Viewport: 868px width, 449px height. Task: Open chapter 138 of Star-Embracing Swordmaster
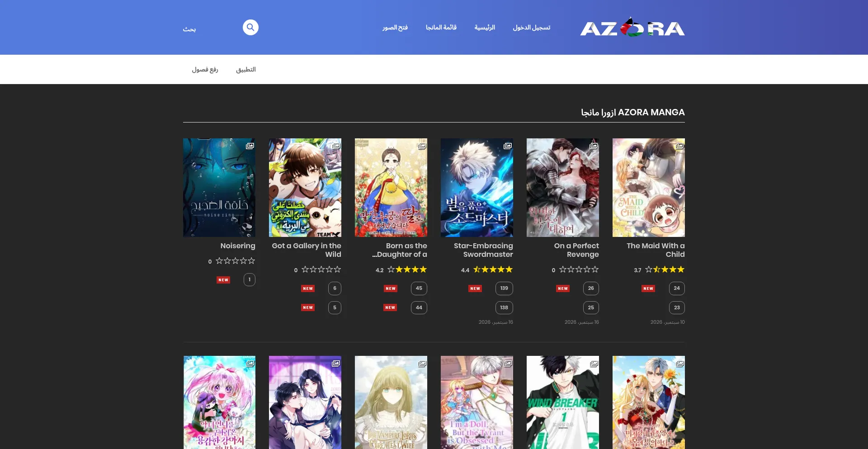tap(504, 308)
